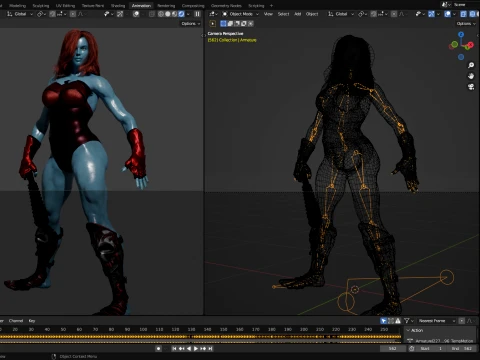Open the Object Mode dropdown
The height and width of the screenshot is (360, 480).
[x=240, y=14]
